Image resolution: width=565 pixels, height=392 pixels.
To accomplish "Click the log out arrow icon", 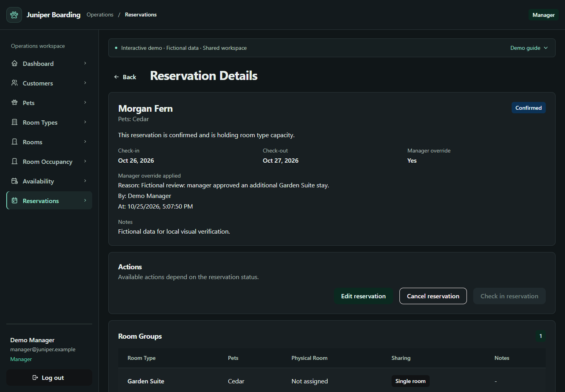I will pyautogui.click(x=35, y=377).
